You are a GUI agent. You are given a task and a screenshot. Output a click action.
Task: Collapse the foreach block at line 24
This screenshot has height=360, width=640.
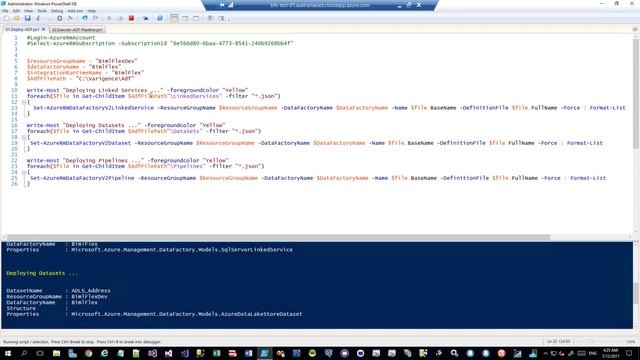pyautogui.click(x=24, y=172)
